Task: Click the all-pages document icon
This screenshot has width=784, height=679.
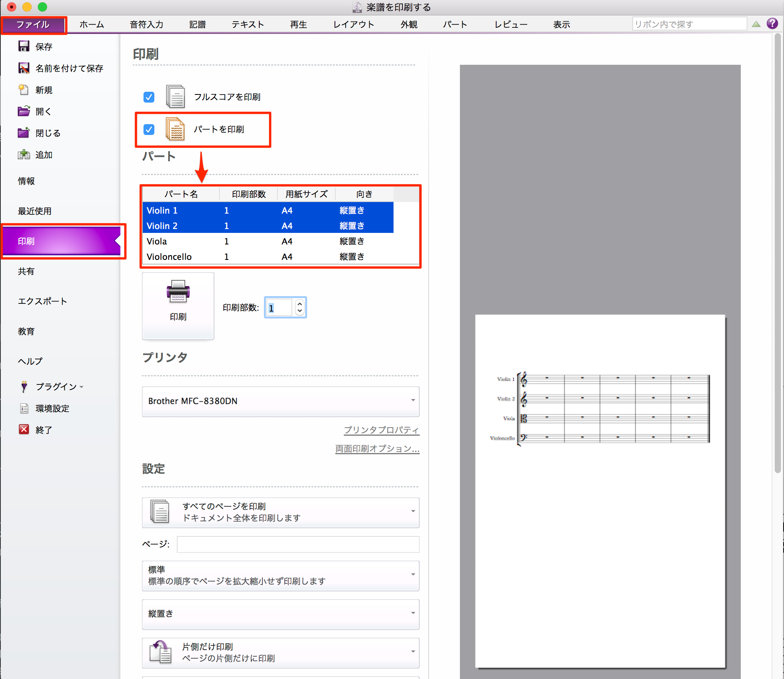Action: [160, 512]
